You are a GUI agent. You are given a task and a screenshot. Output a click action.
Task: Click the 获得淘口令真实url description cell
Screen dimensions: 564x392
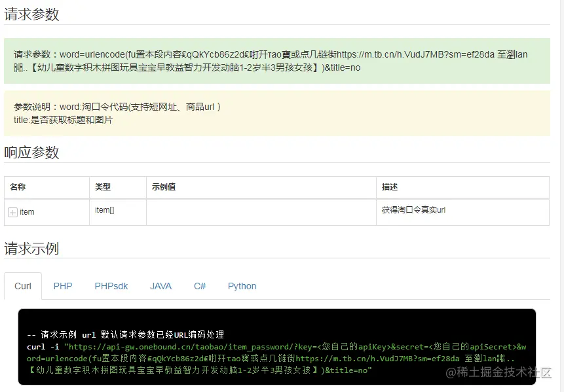(x=462, y=212)
